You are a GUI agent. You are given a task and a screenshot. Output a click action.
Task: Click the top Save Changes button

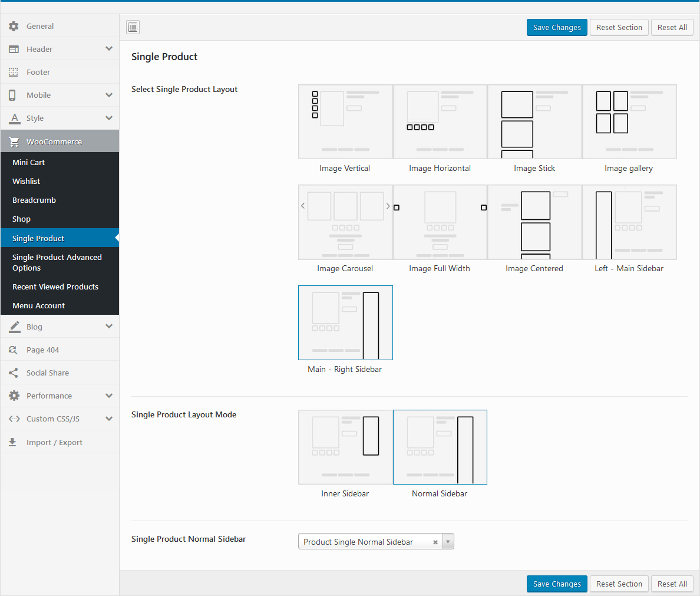pos(557,27)
